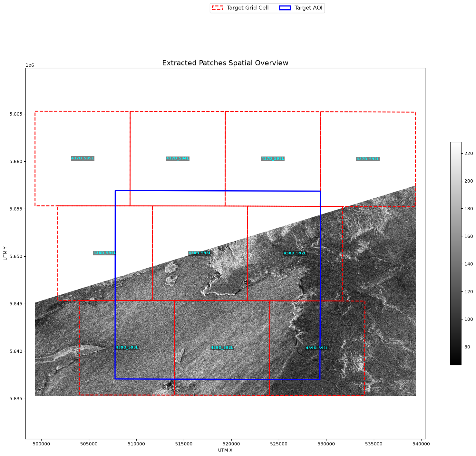This screenshot has width=476, height=456.
Task: Click the 5.650 y-axis tick label
Action: tap(17, 256)
